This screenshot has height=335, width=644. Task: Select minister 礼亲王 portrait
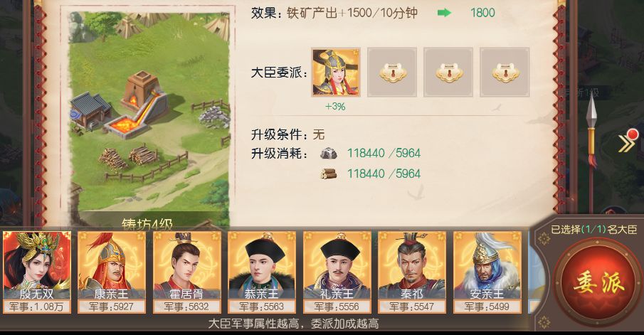[x=337, y=272]
